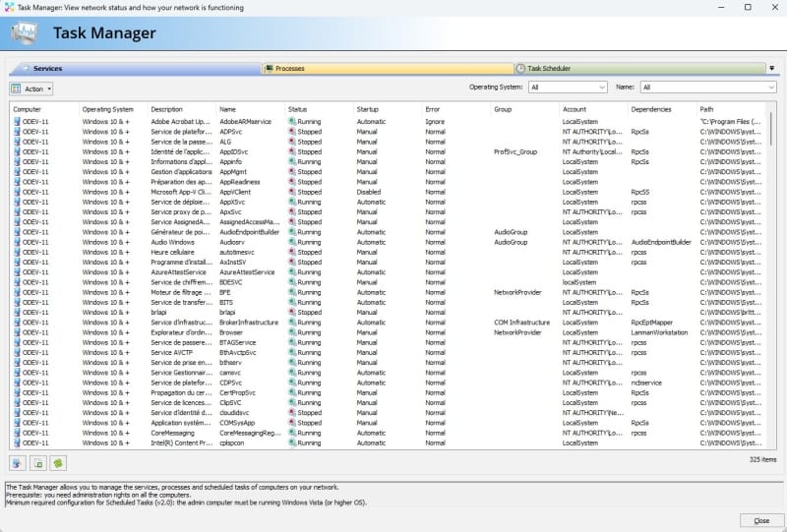Click the Disabled AppVClient status icon
This screenshot has width=787, height=532.
pyautogui.click(x=292, y=192)
